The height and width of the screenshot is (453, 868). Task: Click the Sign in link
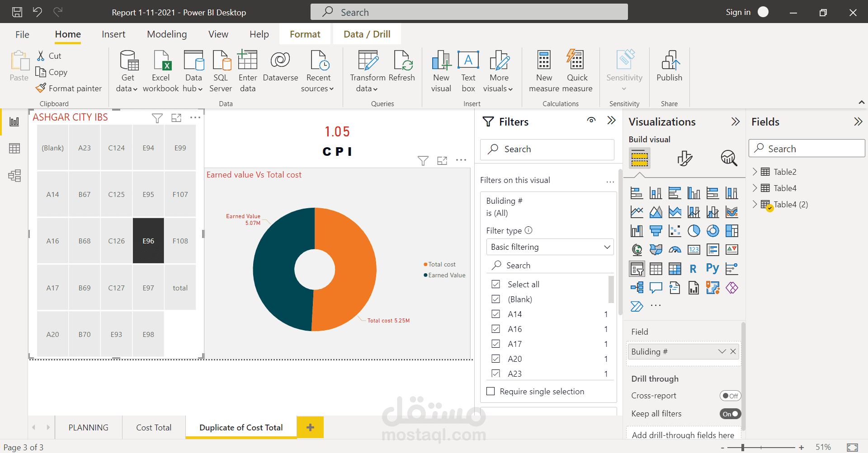coord(737,12)
